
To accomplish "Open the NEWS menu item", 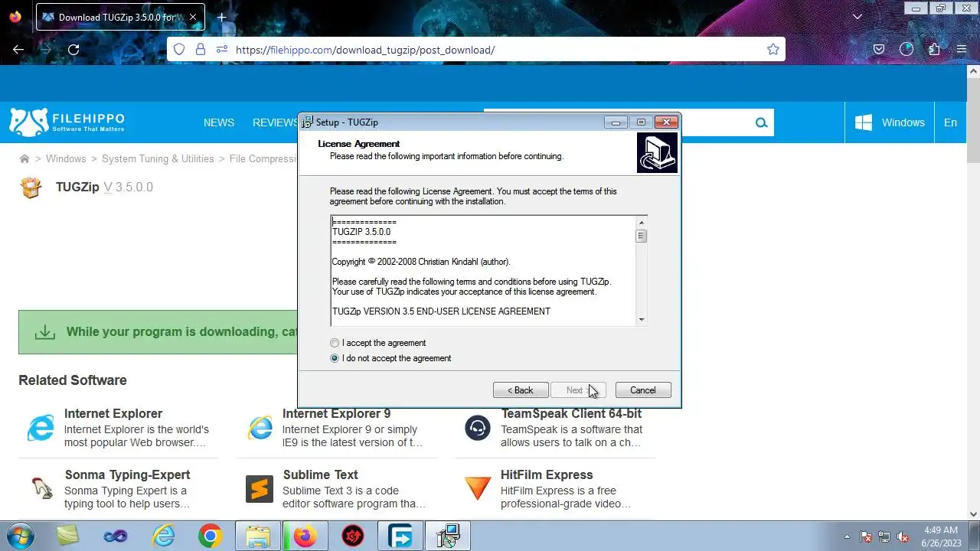I will coord(219,122).
